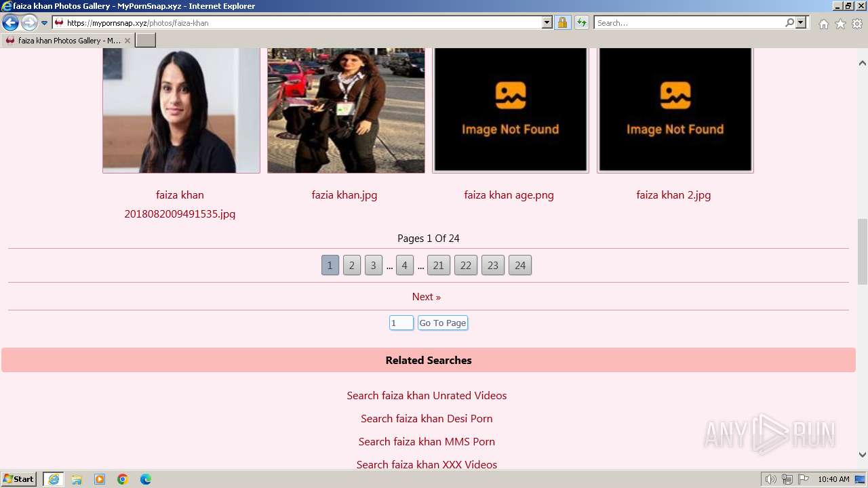This screenshot has height=488, width=868.
Task: Expand the address bar autocomplete dropdown
Action: [547, 23]
